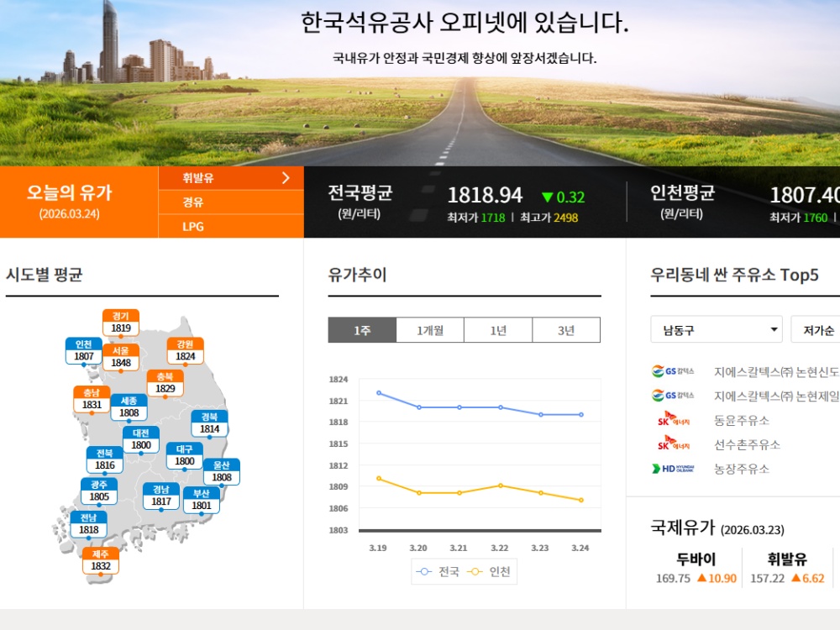Click the 인천 1807 map marker

[83, 351]
